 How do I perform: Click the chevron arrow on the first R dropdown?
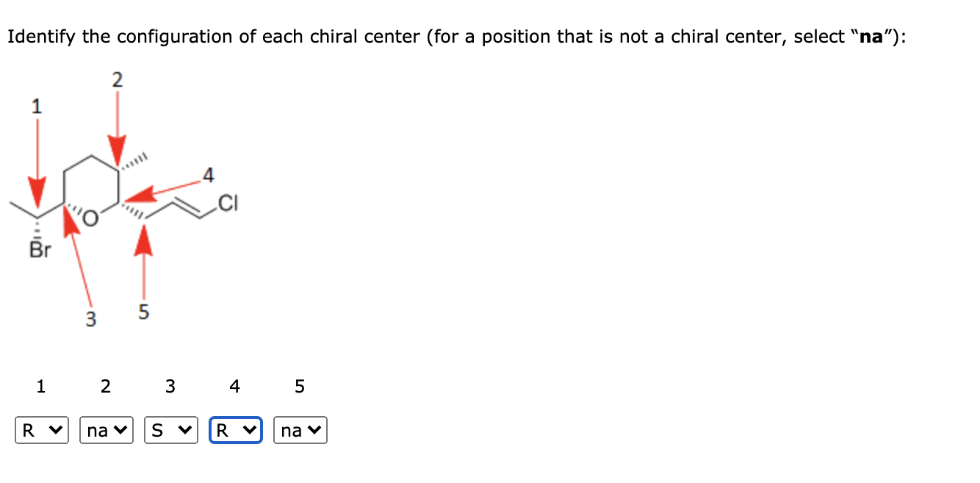coord(55,429)
